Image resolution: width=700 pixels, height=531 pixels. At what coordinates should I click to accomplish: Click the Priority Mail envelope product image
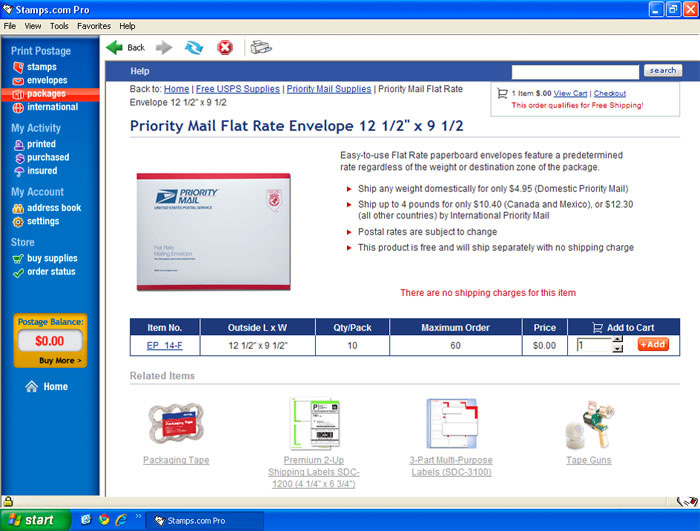click(x=213, y=232)
